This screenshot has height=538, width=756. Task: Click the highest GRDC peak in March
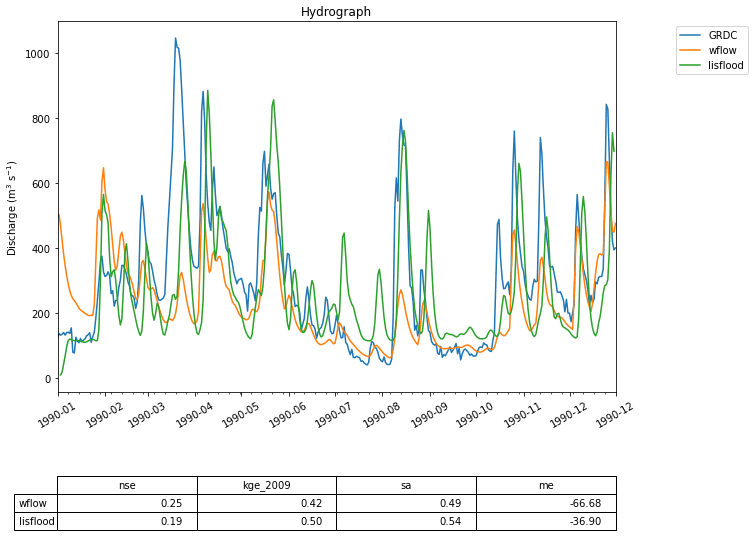point(175,39)
